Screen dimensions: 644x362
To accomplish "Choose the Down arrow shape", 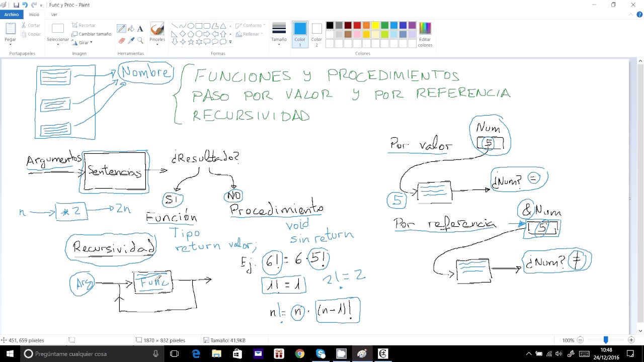I will [175, 42].
